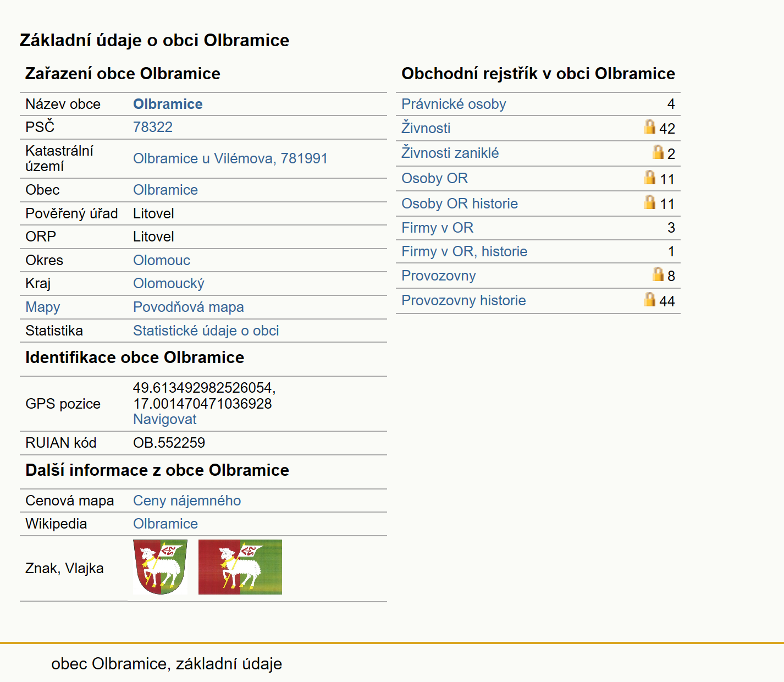Image resolution: width=784 pixels, height=682 pixels.
Task: Open the Provozovny historie link
Action: (463, 300)
